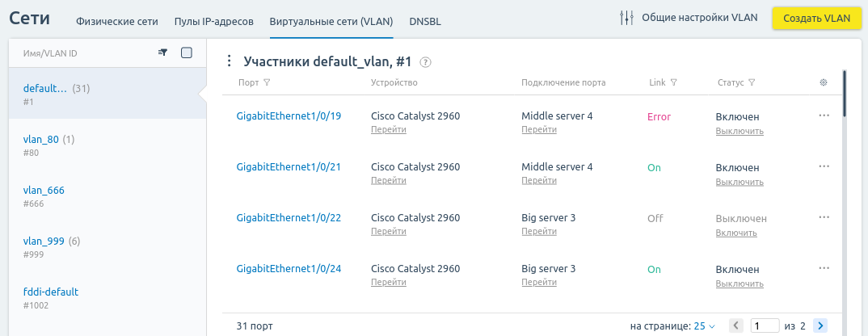Screen dimensions: 868x336
Task: Filter the Link column
Action: (x=674, y=82)
